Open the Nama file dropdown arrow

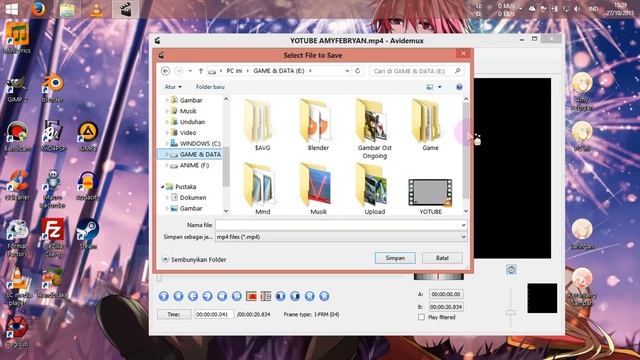point(463,225)
